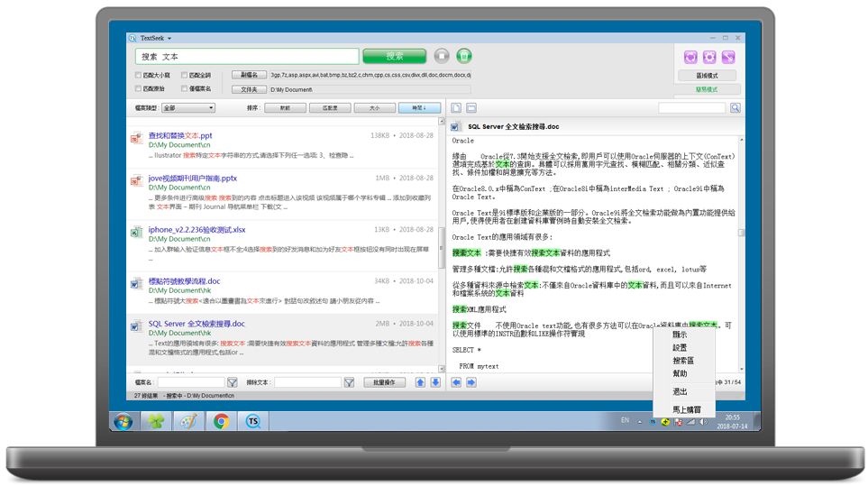The width and height of the screenshot is (868, 486).
Task: Open Google Chrome from the taskbar
Action: click(x=221, y=421)
